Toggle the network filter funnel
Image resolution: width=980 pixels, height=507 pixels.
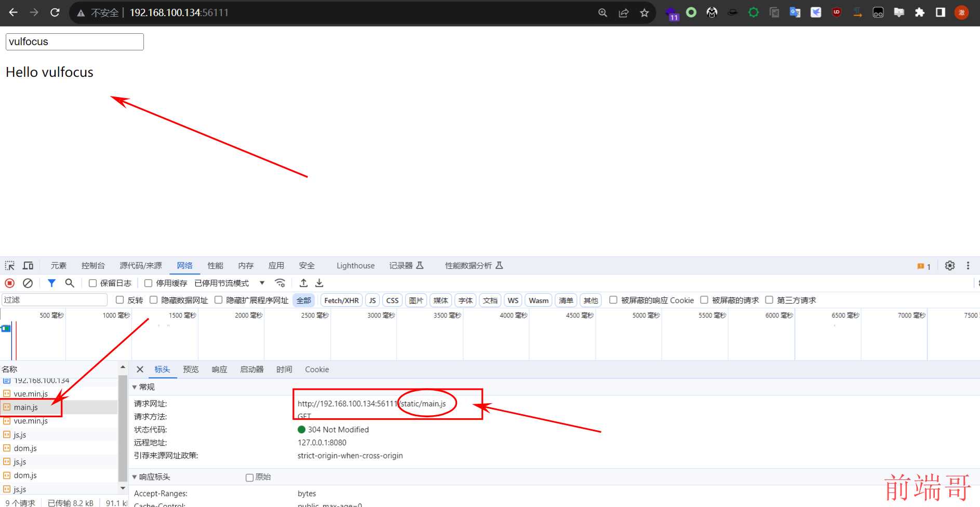coord(51,283)
